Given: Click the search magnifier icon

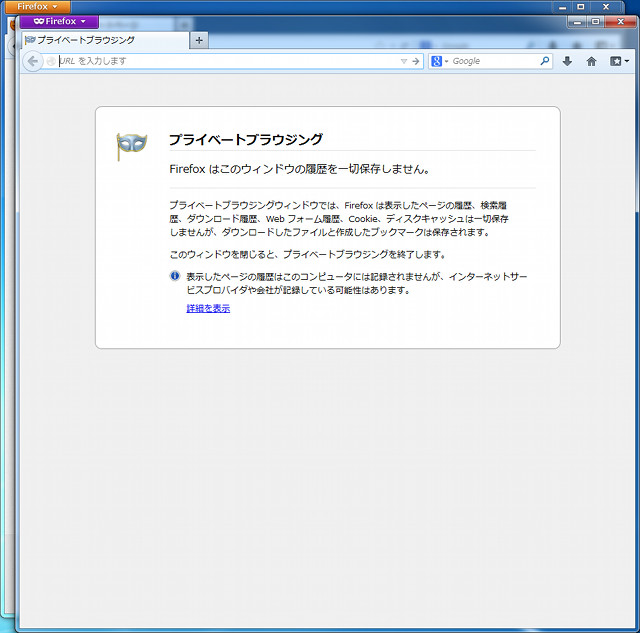Looking at the screenshot, I should [544, 61].
